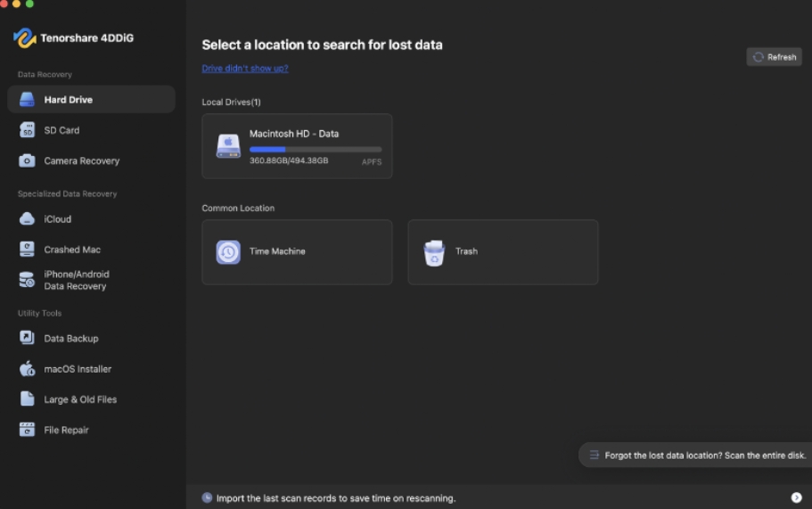This screenshot has height=509, width=812.
Task: Click the circular arrow Refresh icon
Action: (x=759, y=57)
